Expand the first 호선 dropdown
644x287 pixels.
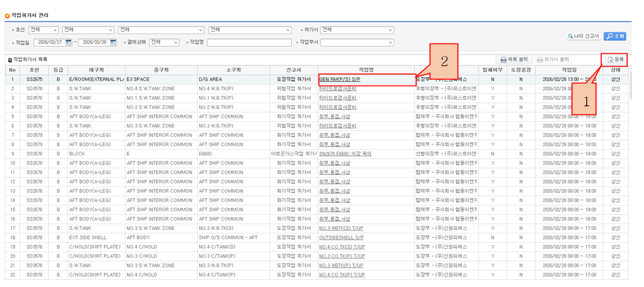point(43,30)
